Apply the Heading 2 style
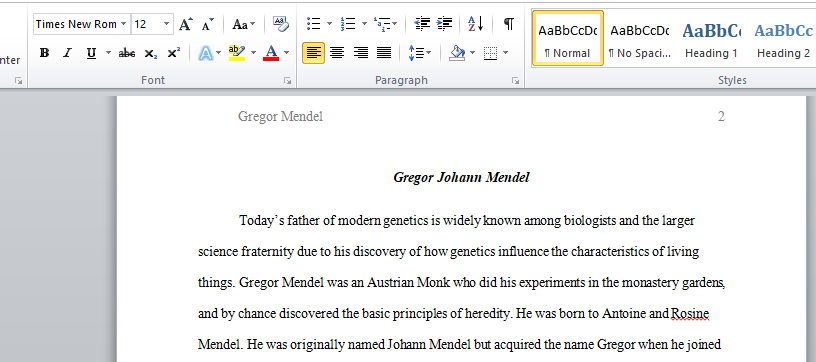This screenshot has height=362, width=816. click(x=783, y=38)
